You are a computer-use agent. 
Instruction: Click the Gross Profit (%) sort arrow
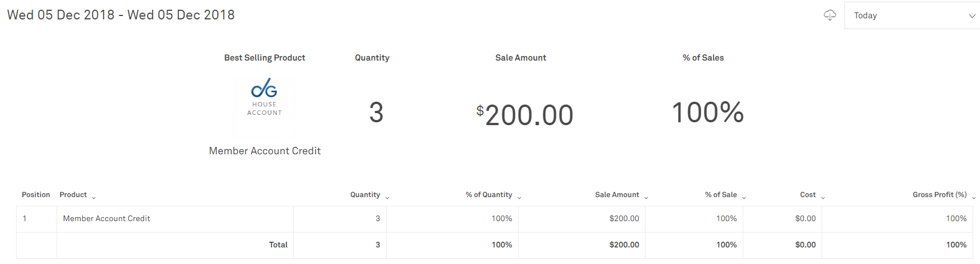974,198
